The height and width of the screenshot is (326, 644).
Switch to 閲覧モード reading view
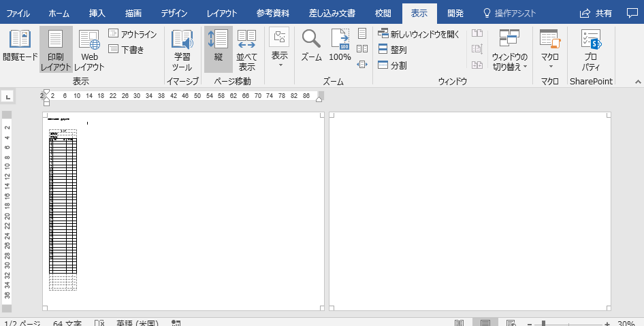[x=20, y=46]
